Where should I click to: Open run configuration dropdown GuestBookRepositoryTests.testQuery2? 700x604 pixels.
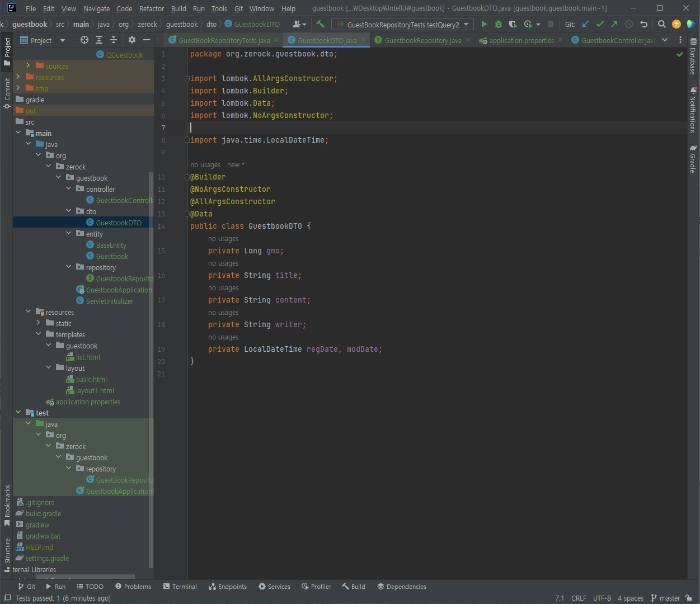[403, 24]
